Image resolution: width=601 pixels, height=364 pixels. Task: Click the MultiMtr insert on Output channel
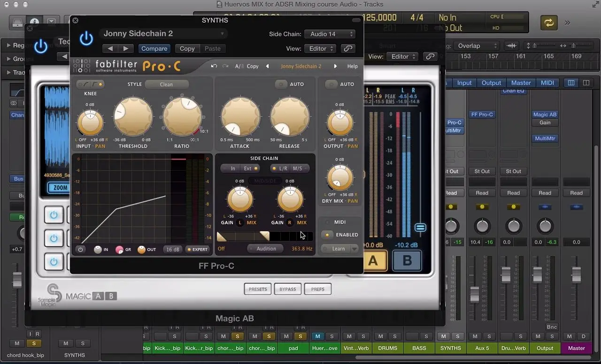[x=545, y=138]
